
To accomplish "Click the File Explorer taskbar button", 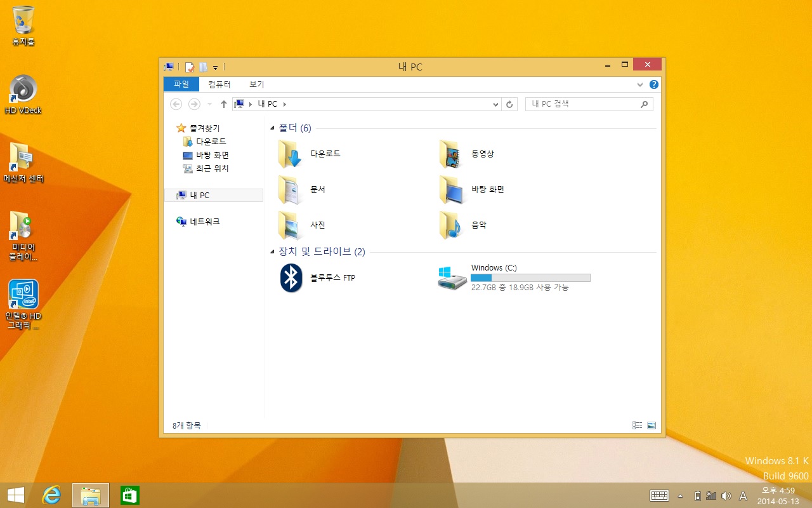I will point(91,495).
